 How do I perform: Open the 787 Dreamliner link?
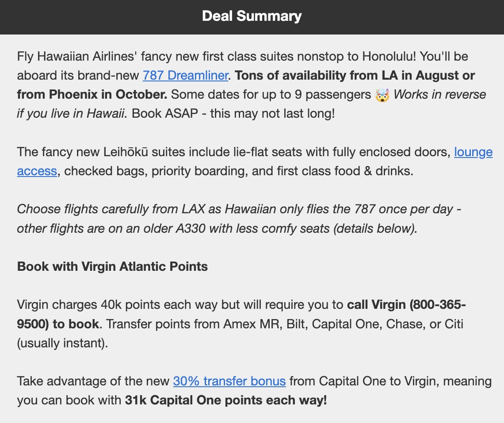185,76
